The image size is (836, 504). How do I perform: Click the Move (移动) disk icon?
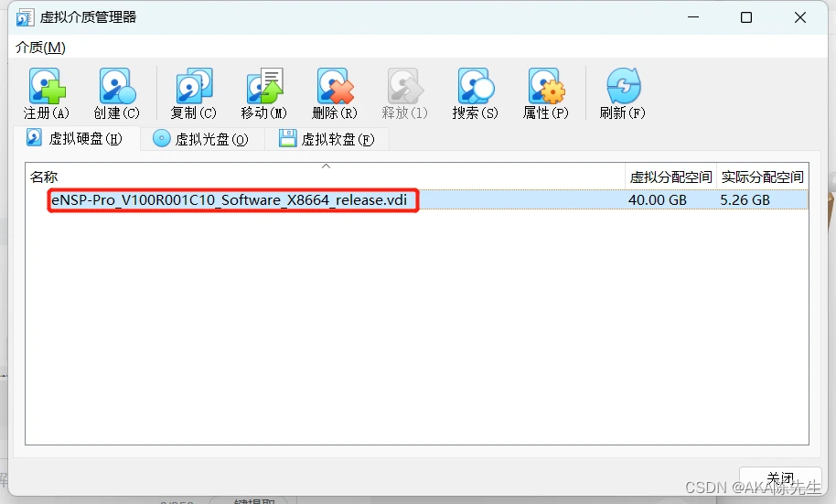(x=264, y=86)
